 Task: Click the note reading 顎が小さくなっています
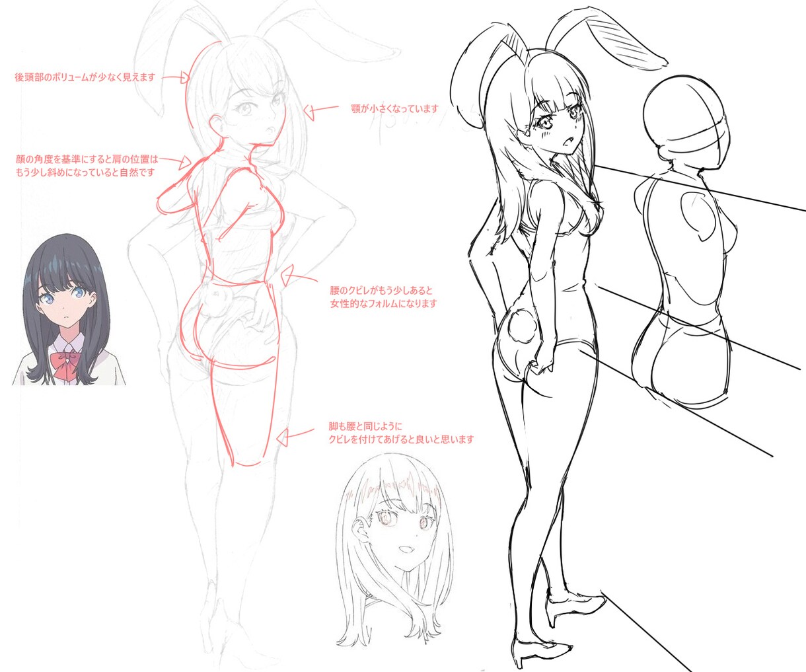pos(394,108)
